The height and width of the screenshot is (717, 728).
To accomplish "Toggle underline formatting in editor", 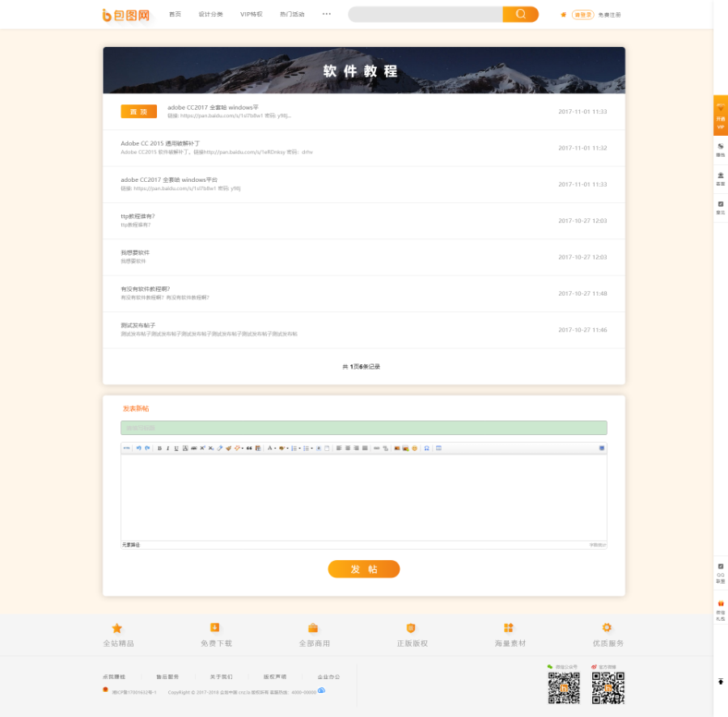I will tap(176, 449).
